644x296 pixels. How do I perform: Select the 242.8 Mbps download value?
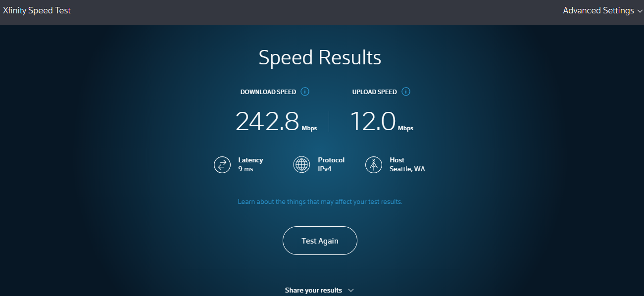click(276, 122)
